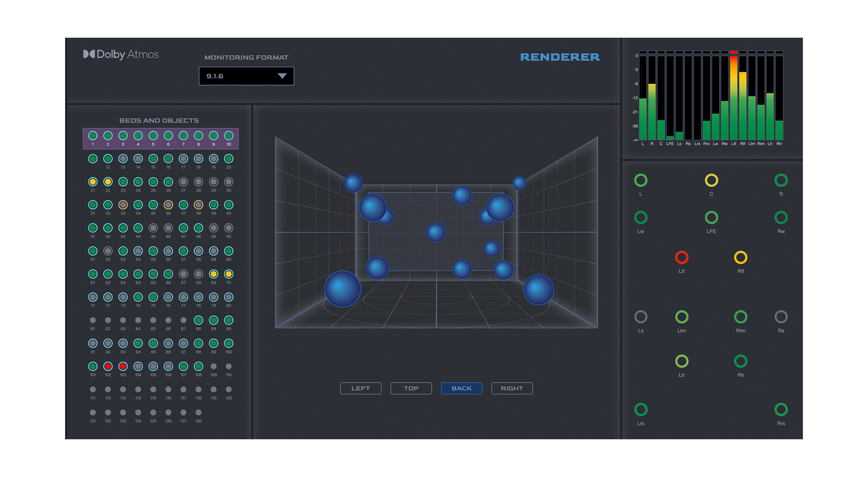Click the grey Ls speaker ring

point(641,317)
